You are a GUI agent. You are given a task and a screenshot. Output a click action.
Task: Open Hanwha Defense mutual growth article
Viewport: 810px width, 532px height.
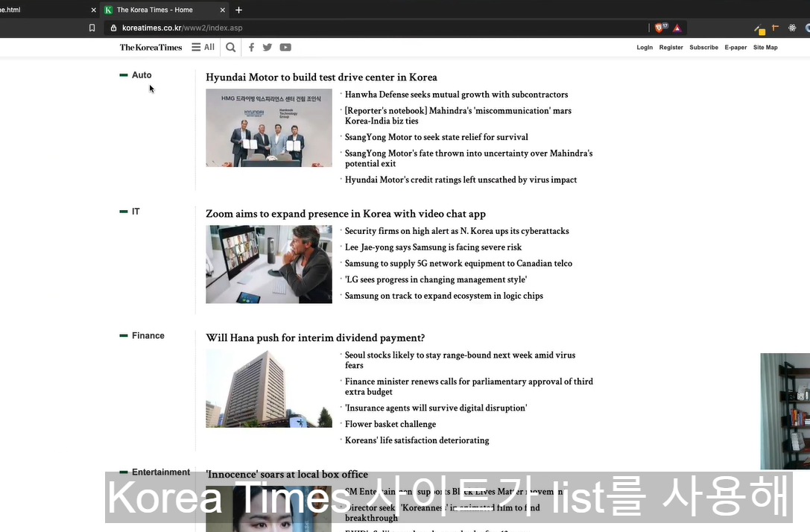tap(456, 95)
